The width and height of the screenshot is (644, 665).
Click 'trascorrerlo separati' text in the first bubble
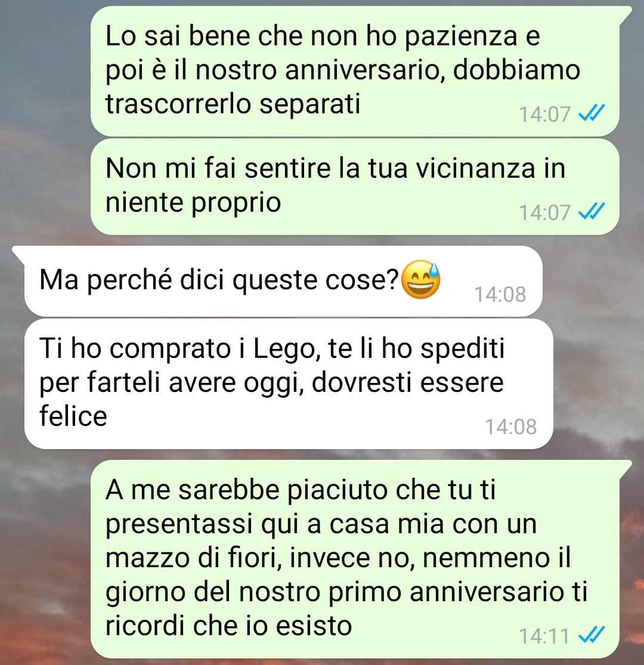point(233,104)
